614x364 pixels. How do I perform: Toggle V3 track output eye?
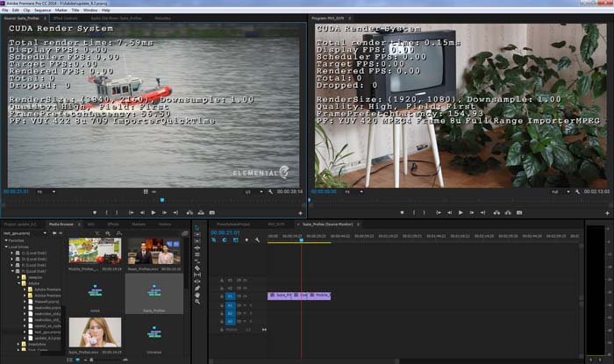[x=245, y=281]
